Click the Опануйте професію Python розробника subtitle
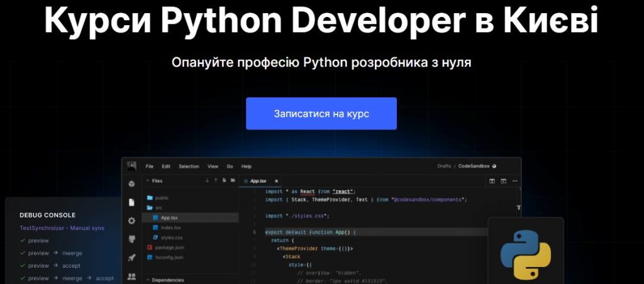The height and width of the screenshot is (284, 644). click(321, 63)
